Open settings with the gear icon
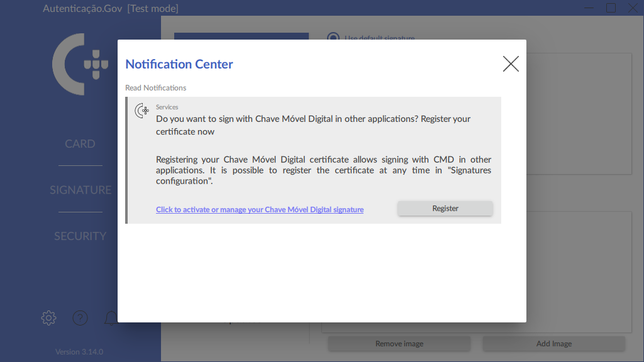 click(x=48, y=318)
